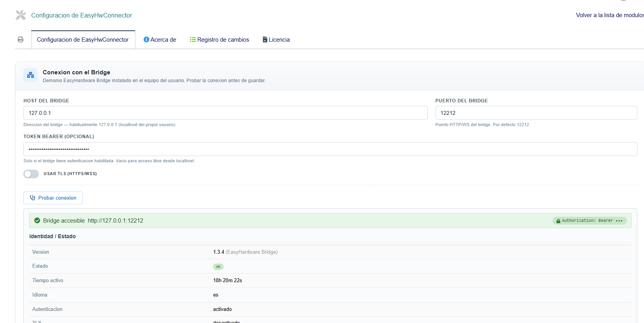Click the Configuracion de EasyHwConnector page title
This screenshot has height=323, width=644.
[x=82, y=15]
